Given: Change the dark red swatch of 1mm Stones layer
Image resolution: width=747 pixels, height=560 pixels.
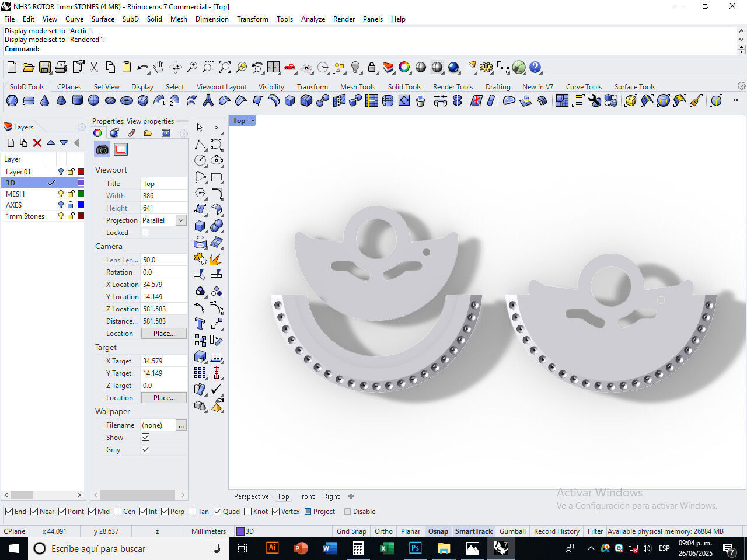Looking at the screenshot, I should pyautogui.click(x=81, y=216).
